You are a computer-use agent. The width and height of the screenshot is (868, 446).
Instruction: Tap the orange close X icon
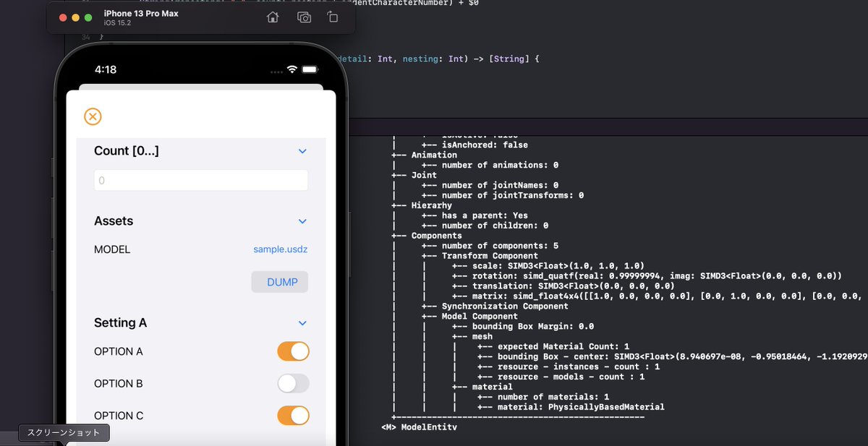point(93,116)
